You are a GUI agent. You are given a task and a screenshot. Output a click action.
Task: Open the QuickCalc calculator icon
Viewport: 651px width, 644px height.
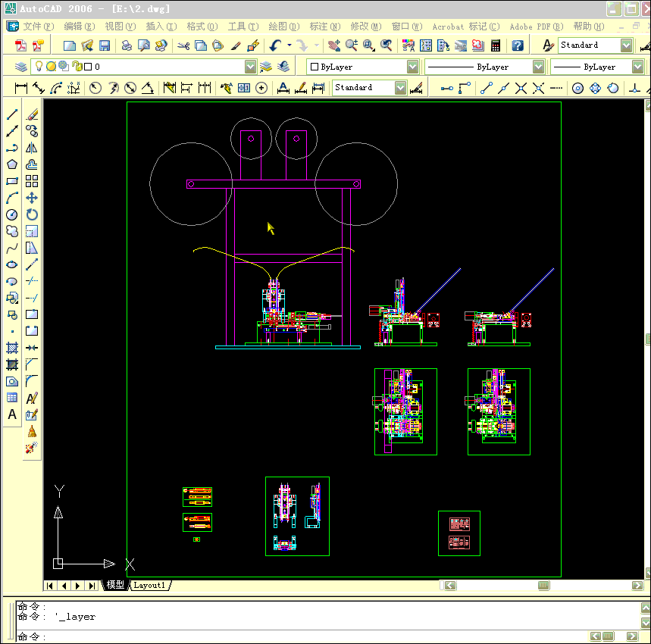[496, 45]
